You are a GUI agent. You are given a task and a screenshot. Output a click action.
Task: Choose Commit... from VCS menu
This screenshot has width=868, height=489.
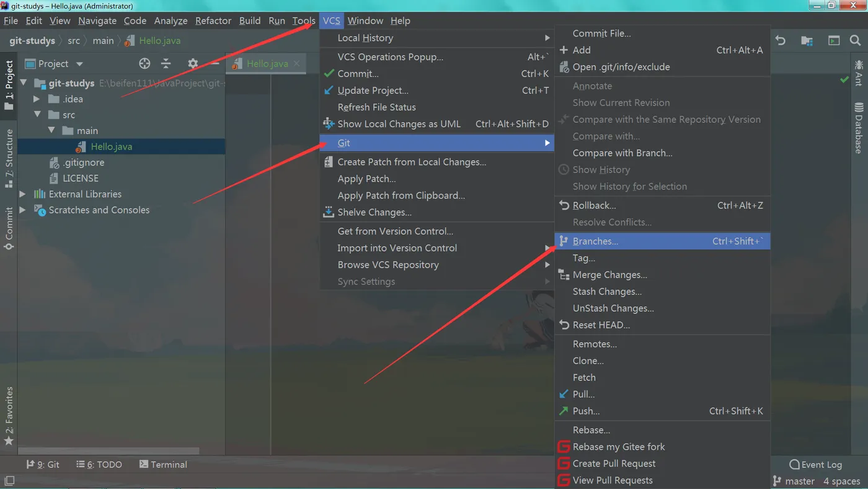coord(436,73)
